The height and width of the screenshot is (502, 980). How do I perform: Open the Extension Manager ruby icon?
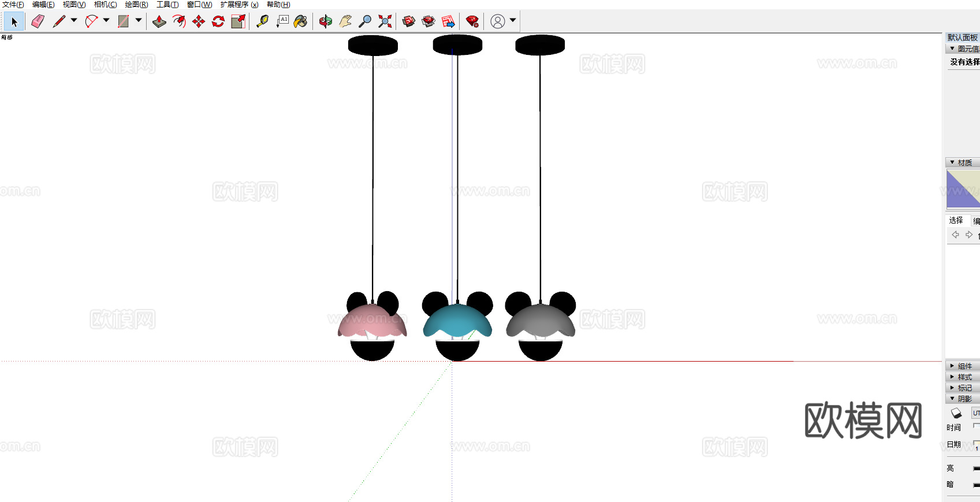[472, 22]
